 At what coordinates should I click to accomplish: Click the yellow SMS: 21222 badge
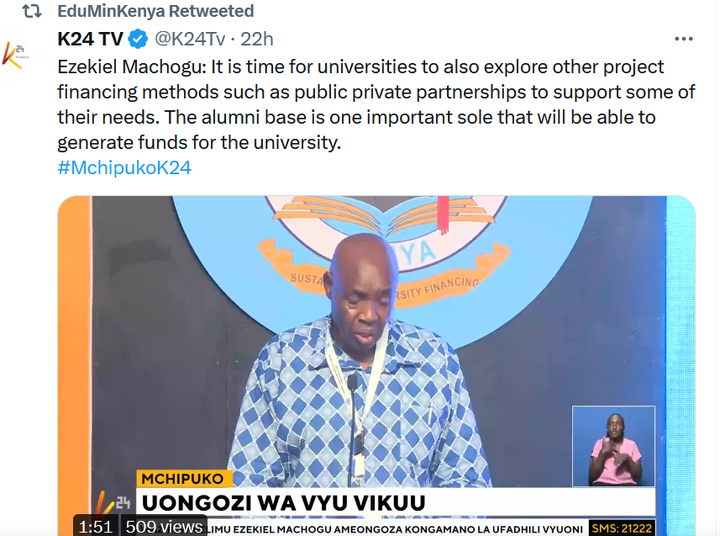click(x=622, y=528)
